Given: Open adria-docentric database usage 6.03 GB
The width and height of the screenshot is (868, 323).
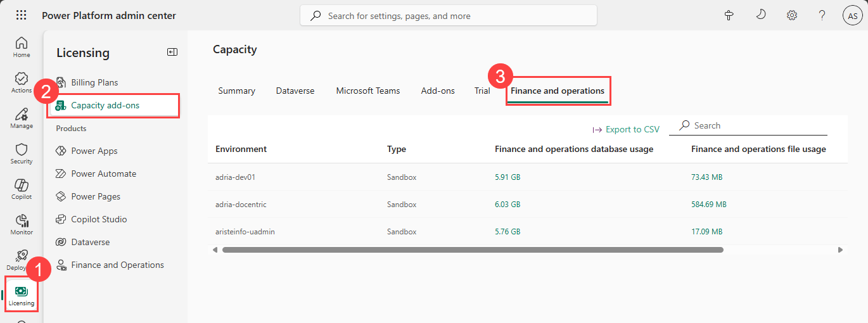Looking at the screenshot, I should [507, 205].
